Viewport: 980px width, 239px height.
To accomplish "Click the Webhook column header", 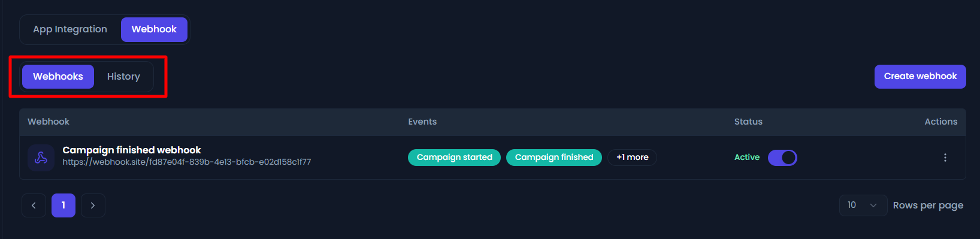I will pyautogui.click(x=49, y=122).
